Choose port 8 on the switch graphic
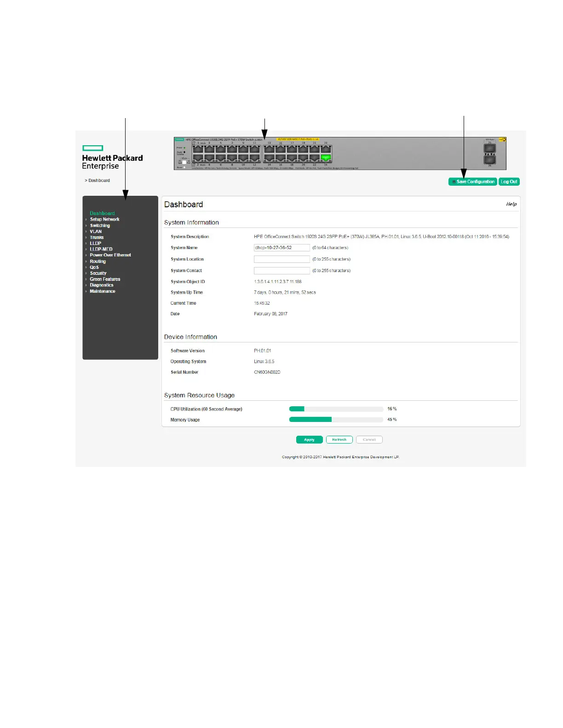The height and width of the screenshot is (728, 563). pos(232,158)
